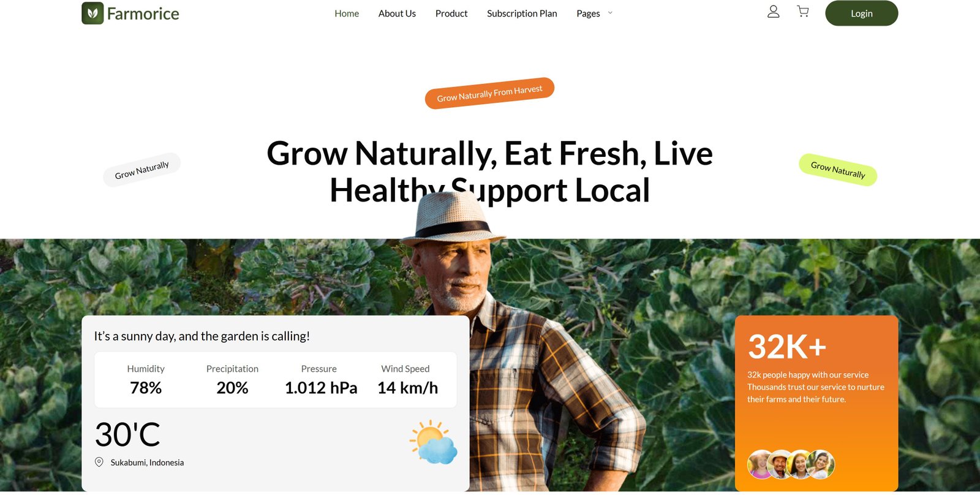Click the orange Grow Naturally From Harvest badge
The height and width of the screenshot is (495, 980).
pyautogui.click(x=489, y=93)
